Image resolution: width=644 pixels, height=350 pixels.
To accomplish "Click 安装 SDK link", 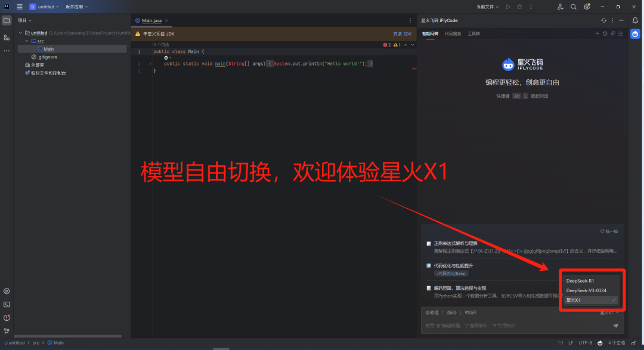I will [x=402, y=34].
